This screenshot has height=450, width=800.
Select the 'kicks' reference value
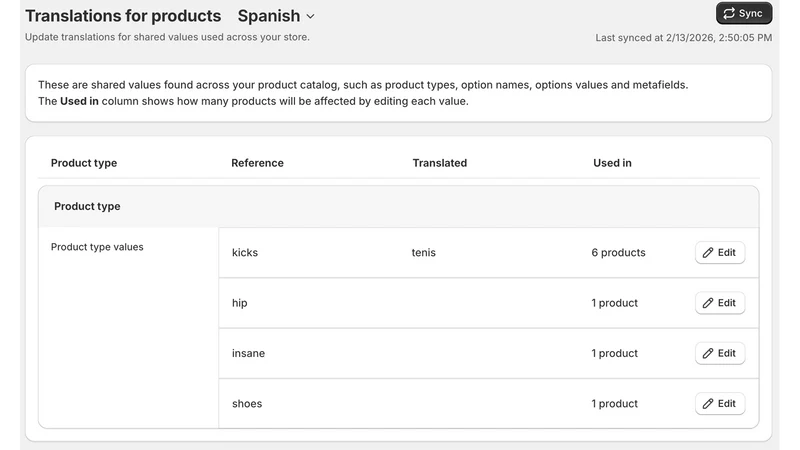[x=245, y=253]
